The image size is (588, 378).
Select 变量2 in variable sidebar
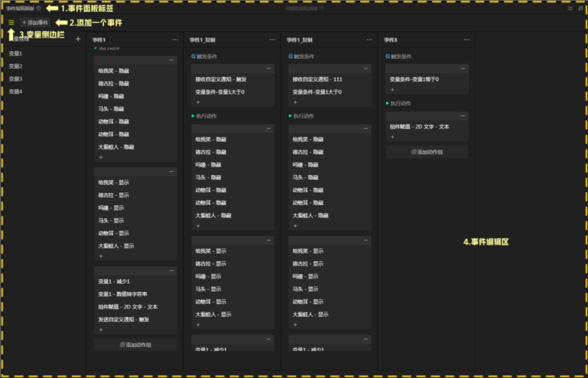(15, 66)
